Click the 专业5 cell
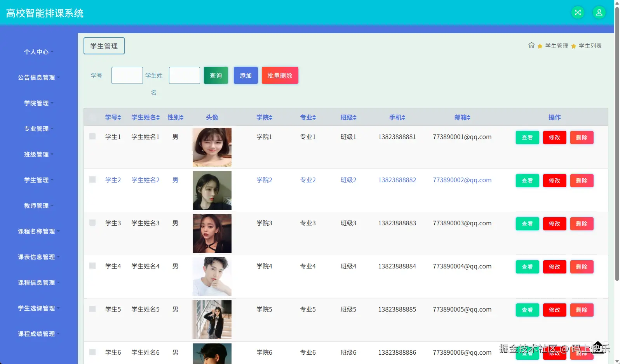The image size is (620, 364). coord(308,309)
